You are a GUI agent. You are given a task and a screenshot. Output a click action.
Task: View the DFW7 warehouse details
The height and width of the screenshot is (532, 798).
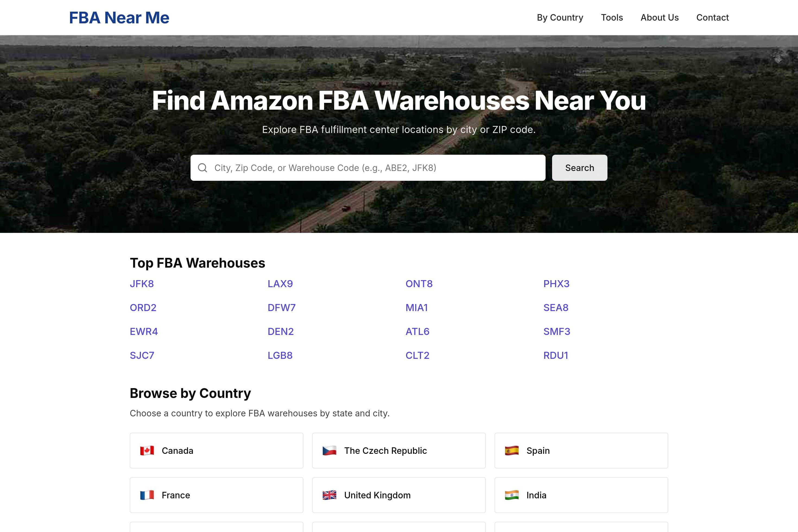tap(281, 307)
